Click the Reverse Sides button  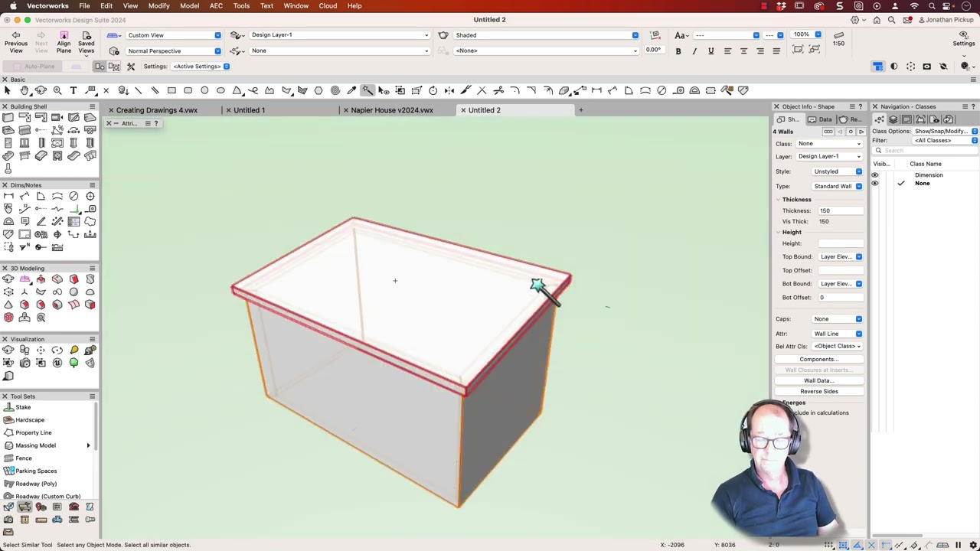tap(819, 392)
